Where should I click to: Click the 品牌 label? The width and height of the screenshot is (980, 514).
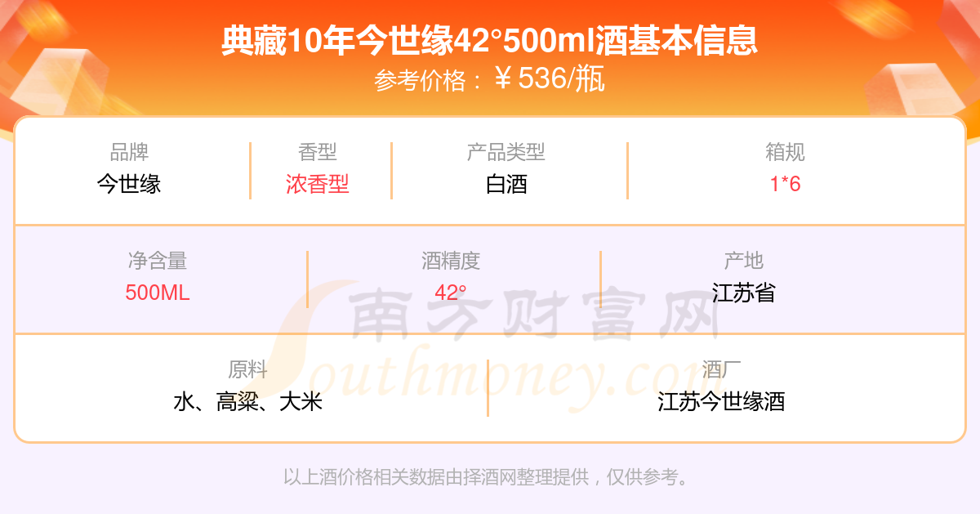[129, 152]
